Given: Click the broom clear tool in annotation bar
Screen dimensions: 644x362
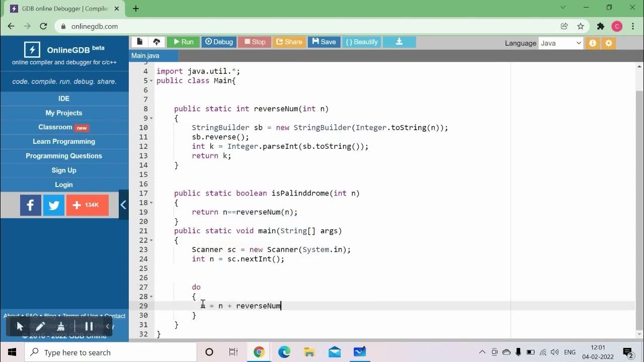Looking at the screenshot, I should point(61,326).
